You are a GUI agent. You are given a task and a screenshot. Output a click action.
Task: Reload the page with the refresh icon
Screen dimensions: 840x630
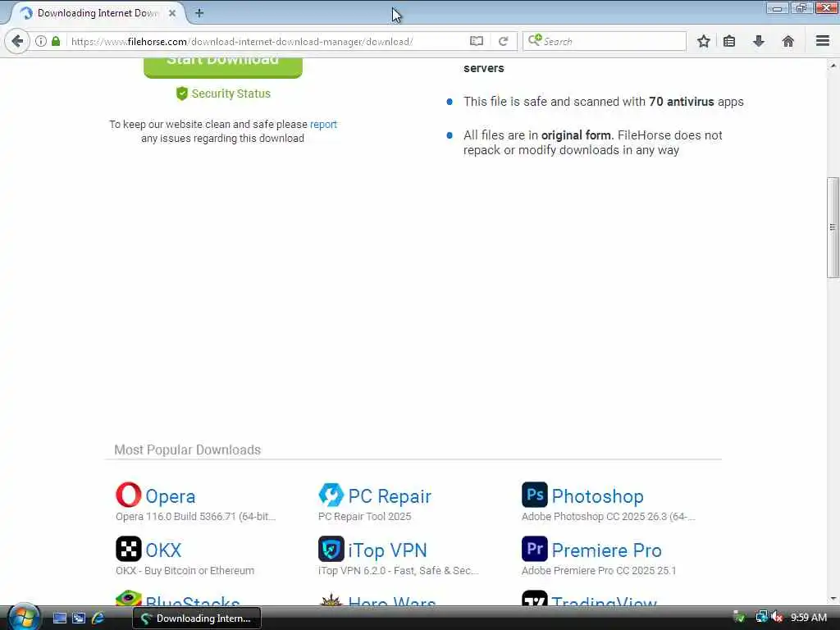pos(503,41)
